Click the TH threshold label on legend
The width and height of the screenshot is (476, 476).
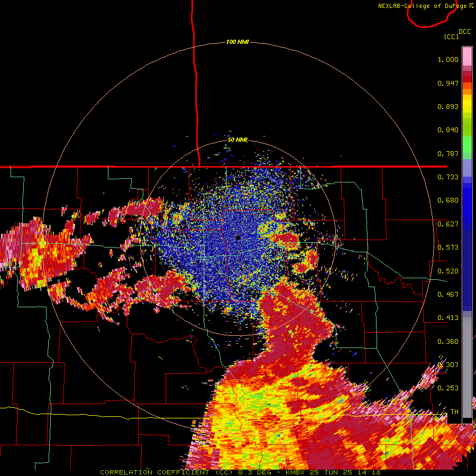(454, 411)
